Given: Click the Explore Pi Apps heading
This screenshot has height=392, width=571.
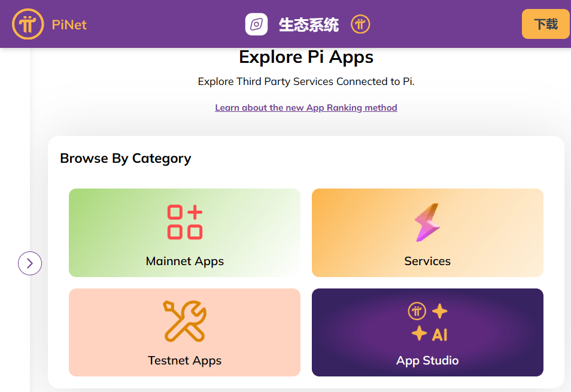Looking at the screenshot, I should 306,57.
